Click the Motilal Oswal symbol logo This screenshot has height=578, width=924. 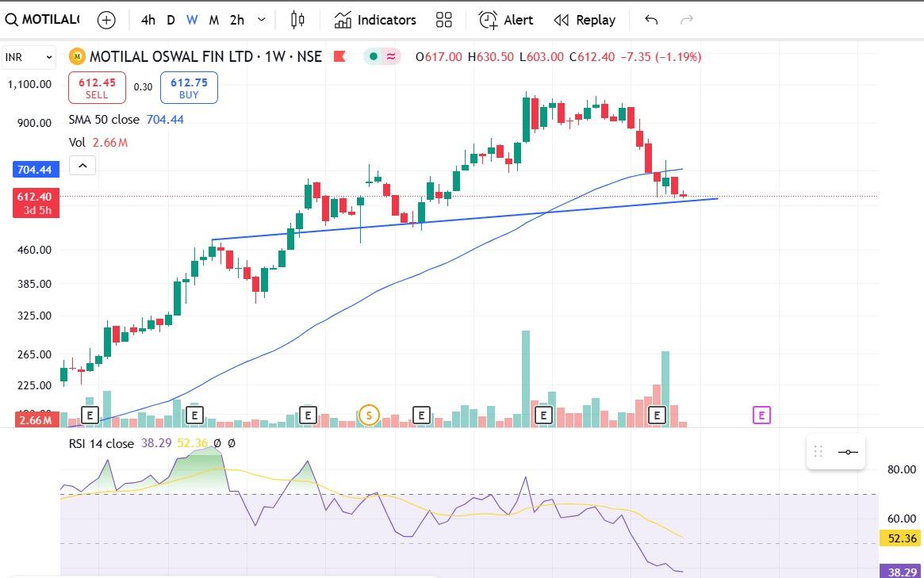click(77, 56)
